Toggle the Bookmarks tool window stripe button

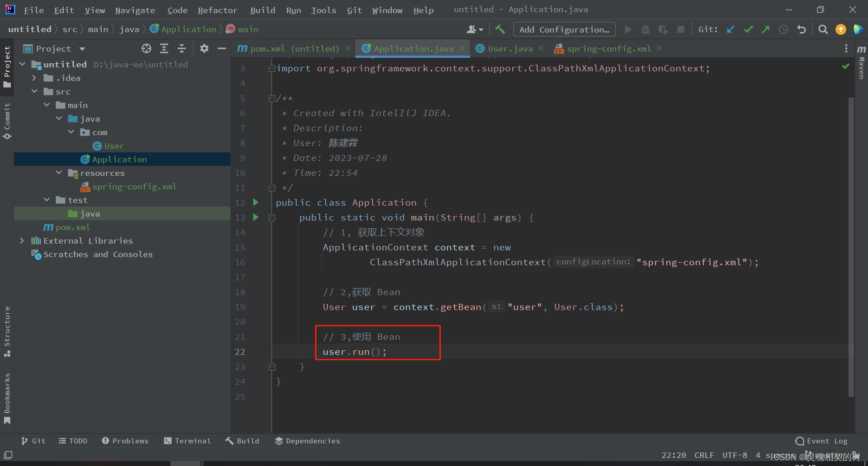[x=7, y=398]
